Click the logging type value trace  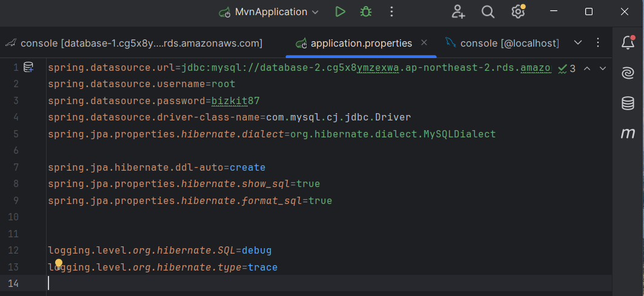click(x=263, y=268)
